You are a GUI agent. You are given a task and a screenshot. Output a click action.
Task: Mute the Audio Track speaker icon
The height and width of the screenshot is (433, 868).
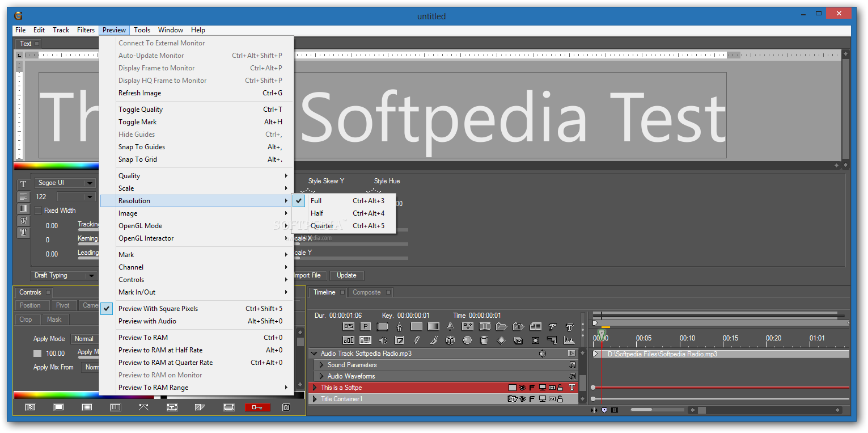542,353
